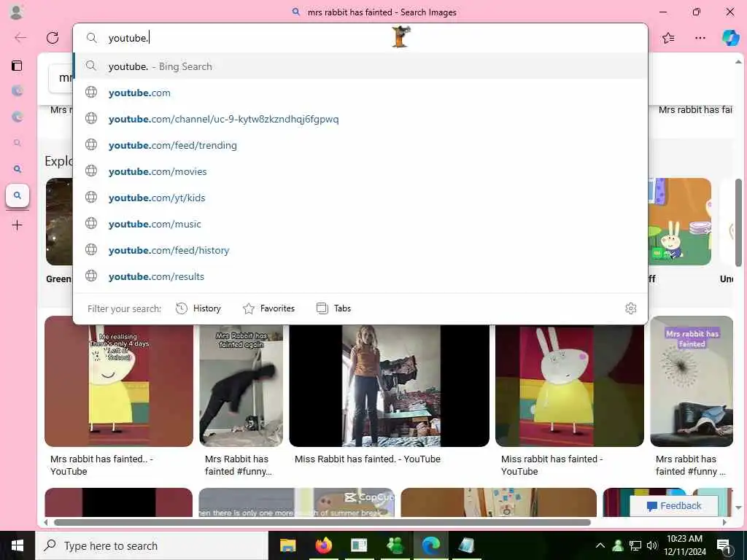Add a new tab with plus icon
The width and height of the screenshot is (747, 560).
point(18,225)
